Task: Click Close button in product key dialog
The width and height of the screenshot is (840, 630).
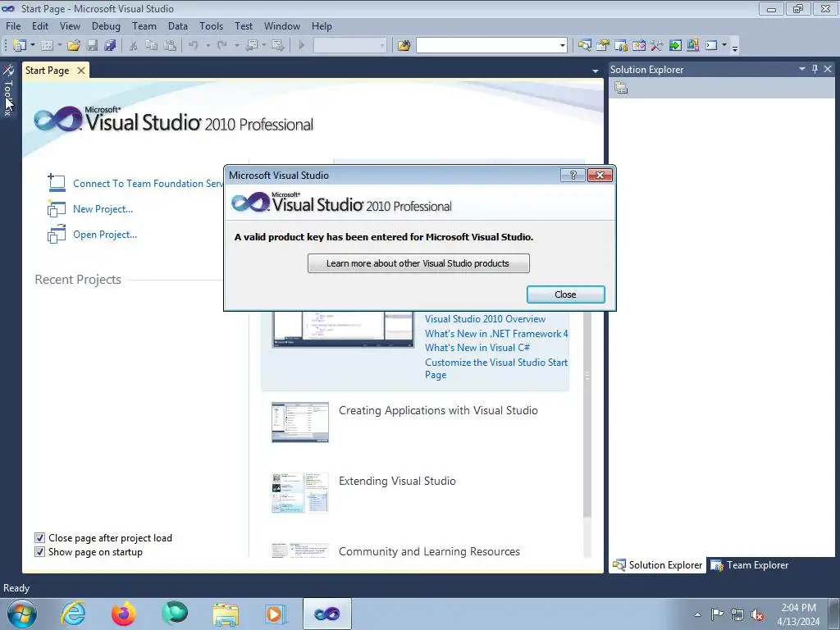Action: click(566, 294)
